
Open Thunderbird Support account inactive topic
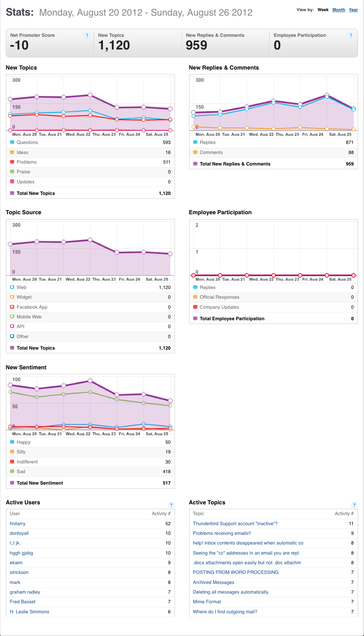pos(235,523)
